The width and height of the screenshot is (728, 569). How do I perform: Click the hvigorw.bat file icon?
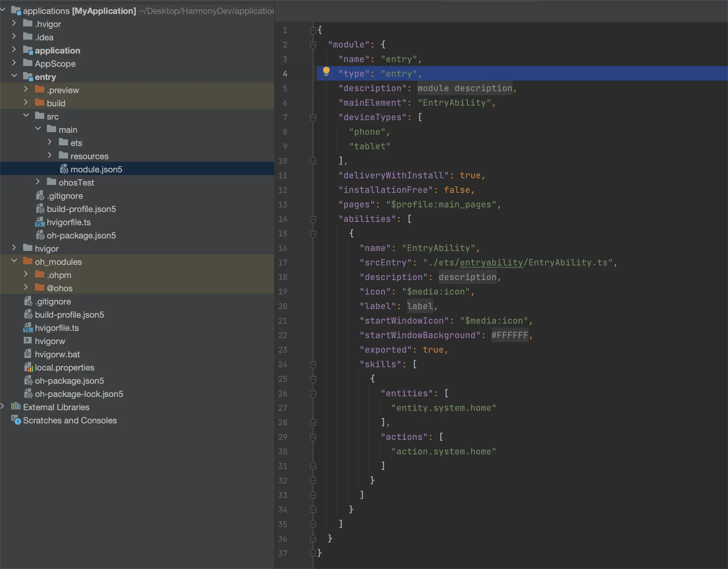point(28,354)
